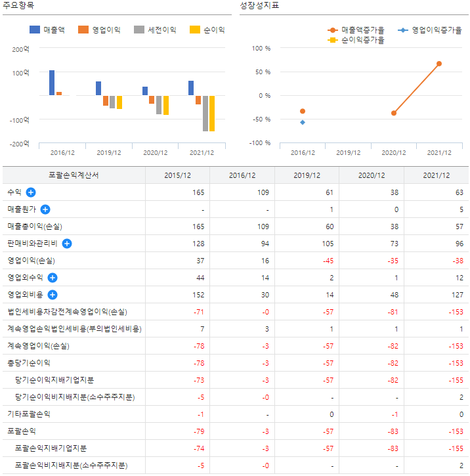Click the 영업외비용 2021/12 value 127

pyautogui.click(x=458, y=295)
